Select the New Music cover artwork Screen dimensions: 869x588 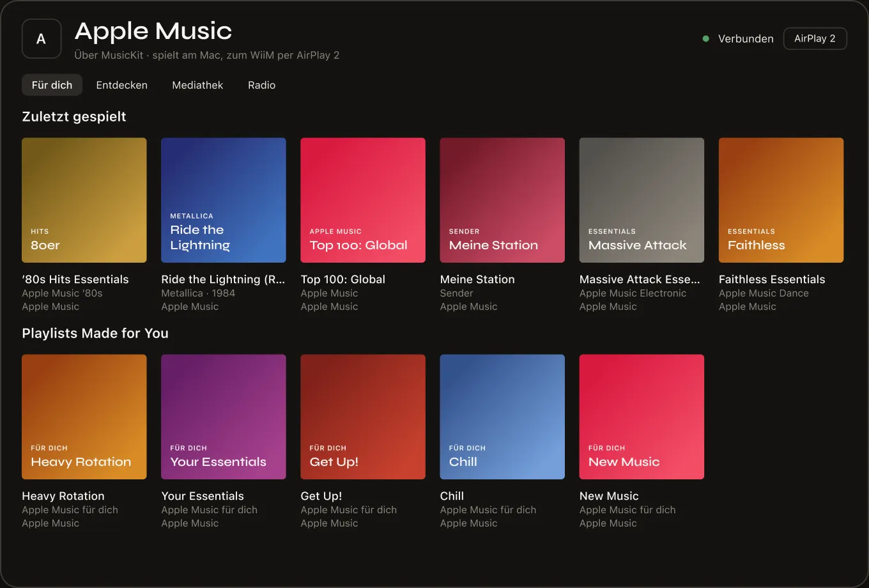[642, 417]
